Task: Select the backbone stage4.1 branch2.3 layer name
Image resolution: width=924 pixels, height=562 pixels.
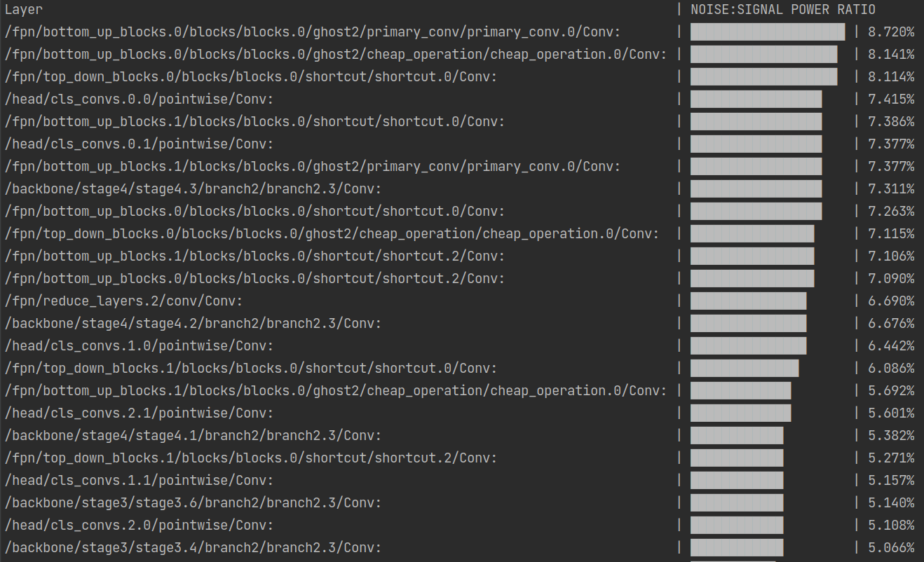Action: coord(193,436)
